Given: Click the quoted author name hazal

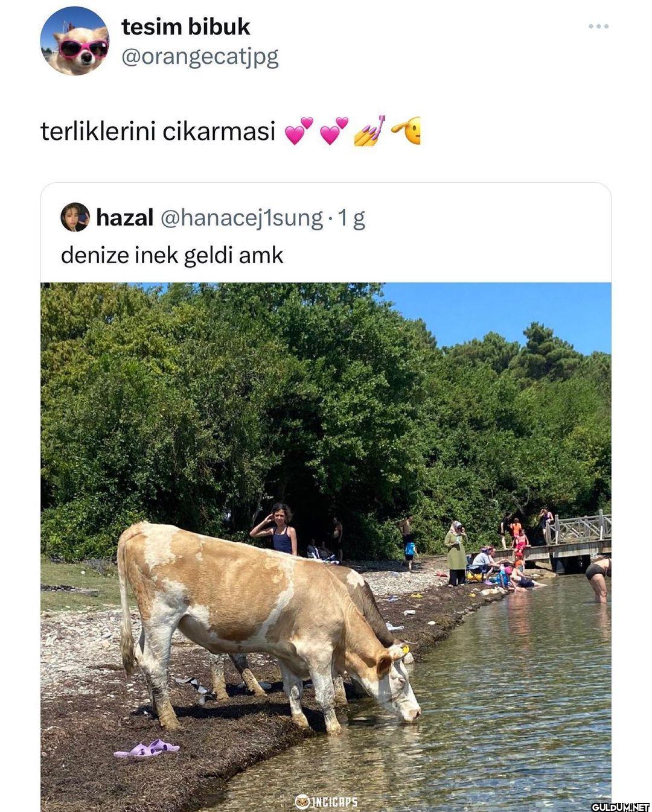Looking at the screenshot, I should tap(124, 217).
